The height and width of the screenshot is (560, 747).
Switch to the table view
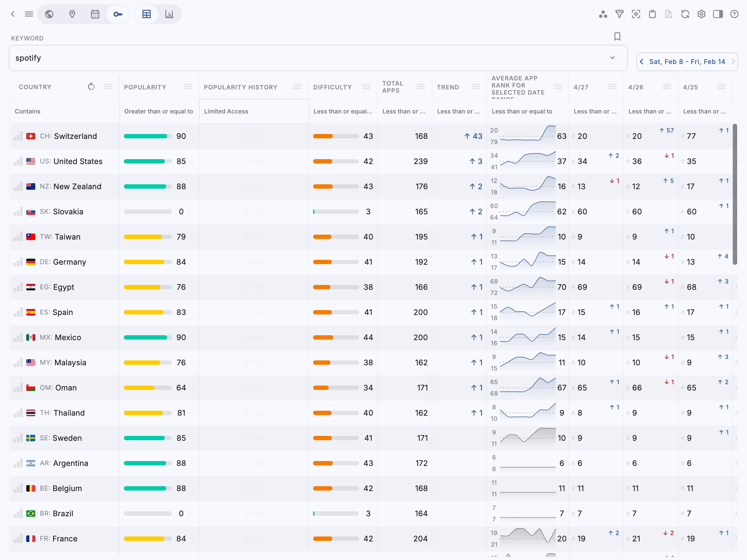pos(147,14)
